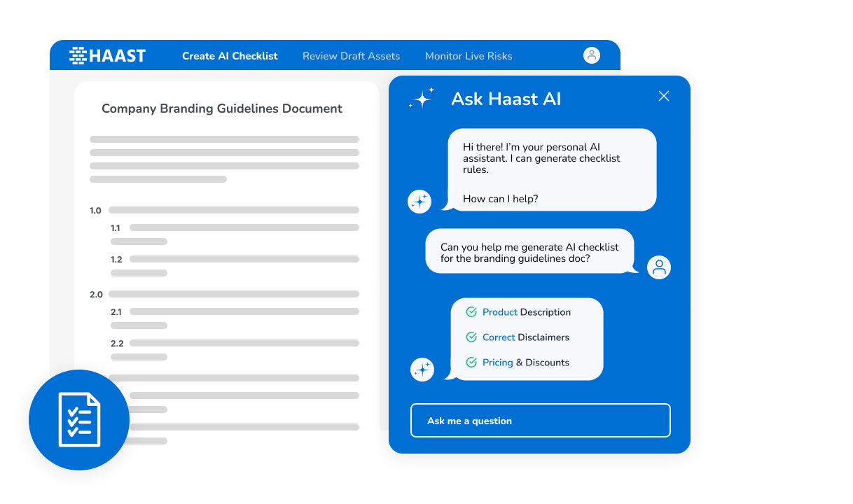Open the Create AI Checklist tab

[x=230, y=56]
